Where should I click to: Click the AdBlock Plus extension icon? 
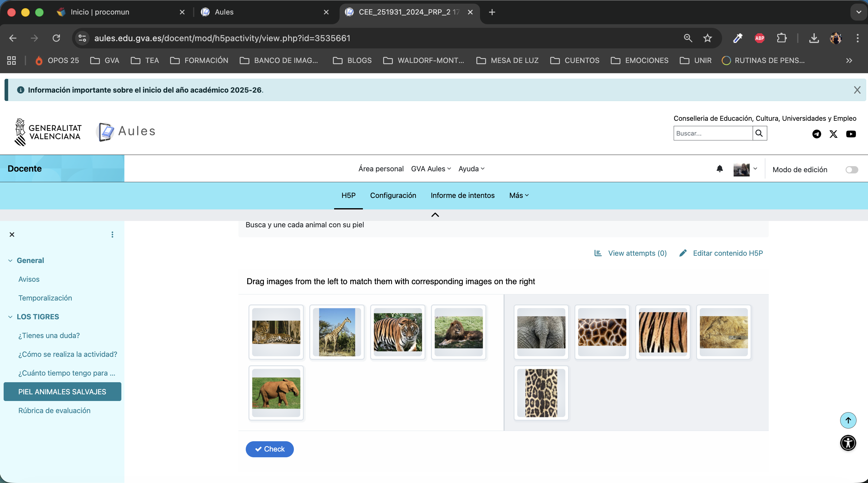[760, 38]
